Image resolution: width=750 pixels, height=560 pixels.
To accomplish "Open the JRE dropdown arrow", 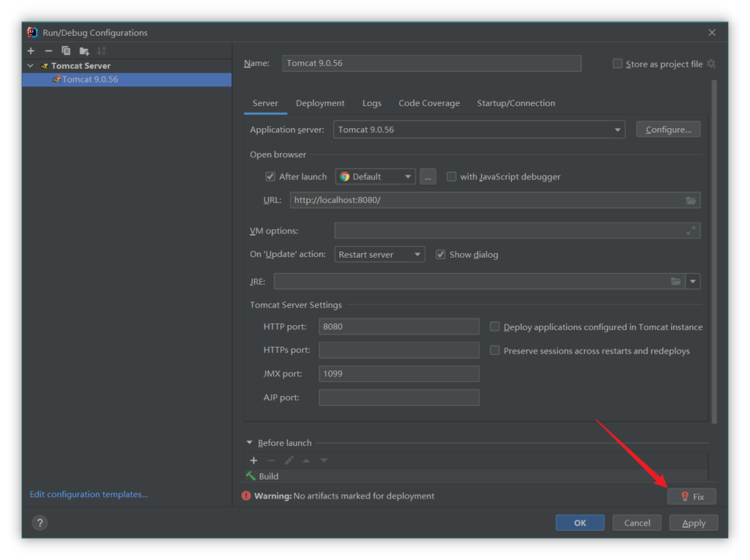I will click(x=693, y=281).
